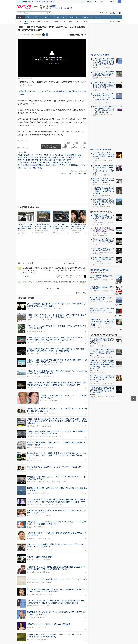Select the みんなの意見 navigation tab

click(73, 17)
